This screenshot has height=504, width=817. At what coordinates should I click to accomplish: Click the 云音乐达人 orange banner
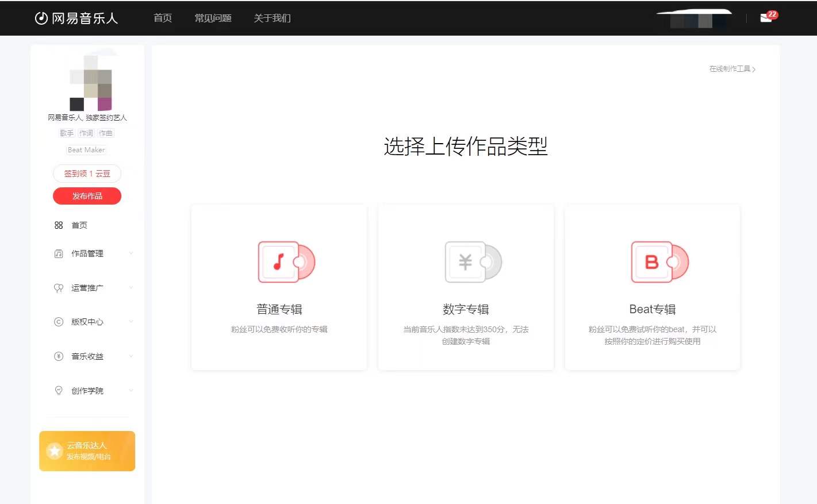pyautogui.click(x=87, y=451)
